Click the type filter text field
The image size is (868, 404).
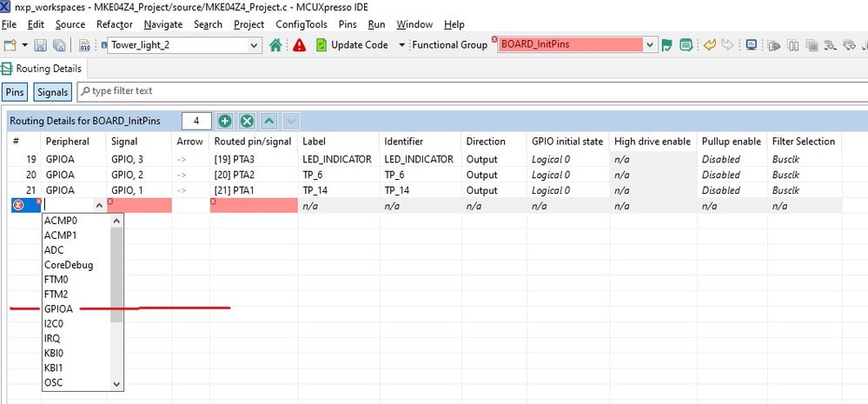click(x=472, y=91)
